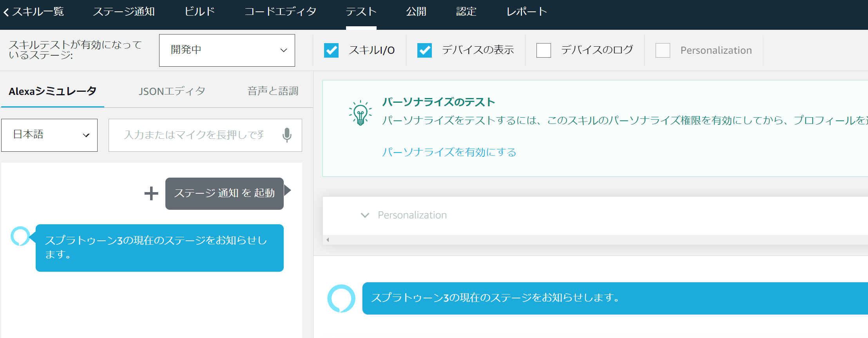This screenshot has height=338, width=868.
Task: Enable the デバイスのログ checkbox
Action: click(544, 50)
